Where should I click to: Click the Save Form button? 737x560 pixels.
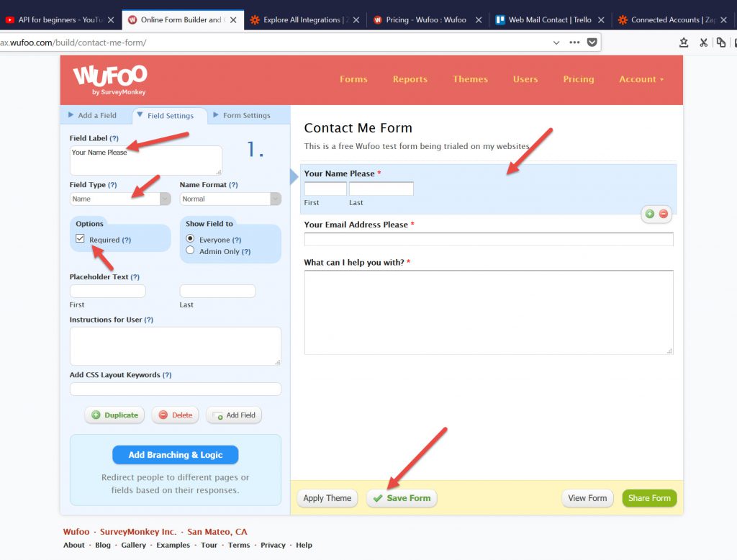click(402, 498)
